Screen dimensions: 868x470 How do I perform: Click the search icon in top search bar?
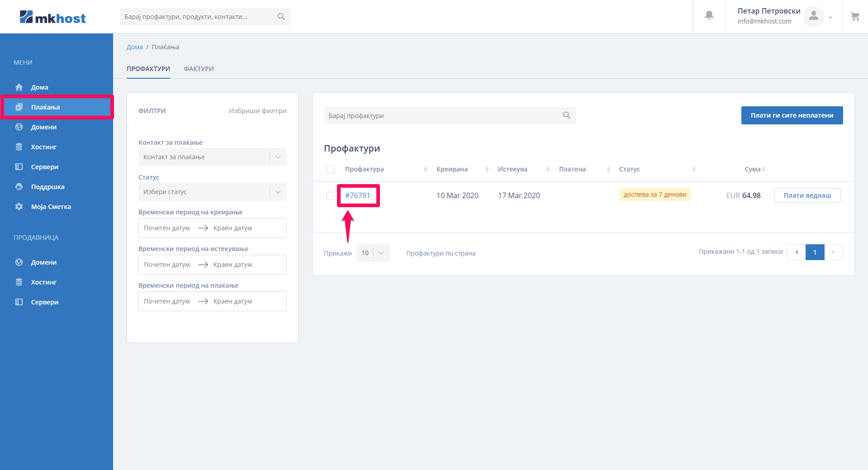pos(281,17)
